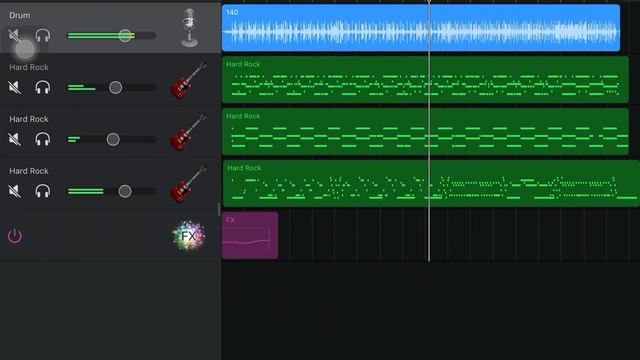Select the top Hard Rock green region
This screenshot has width=640, height=360.
425,80
